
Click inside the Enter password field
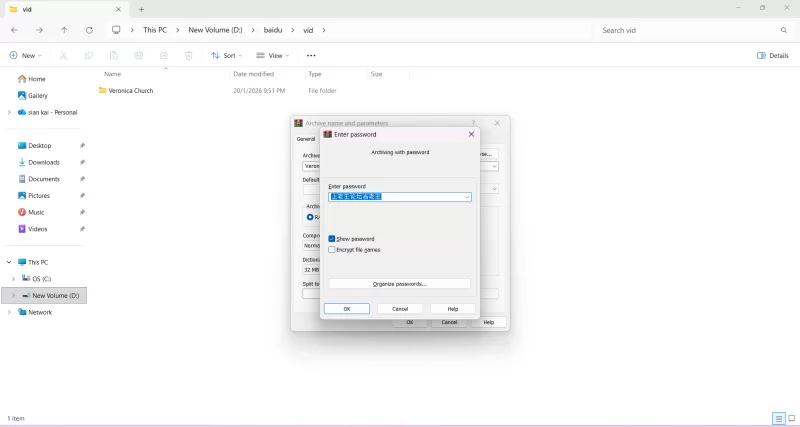tap(395, 197)
